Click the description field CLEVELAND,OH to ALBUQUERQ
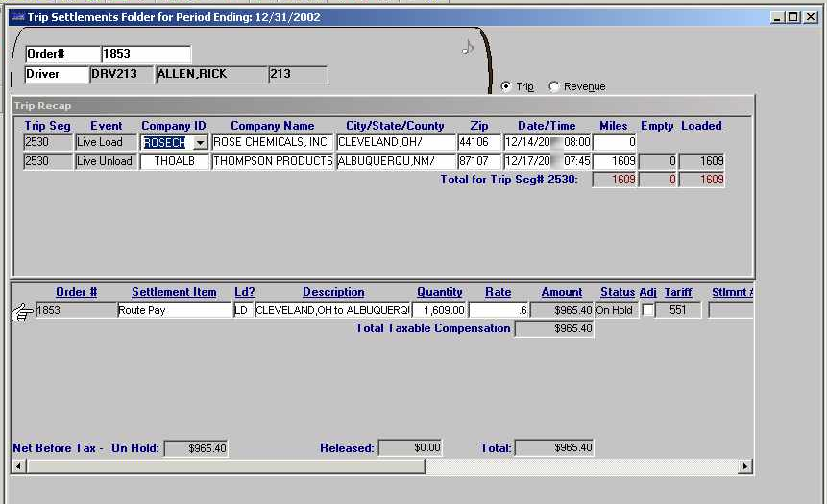Screen dimensions: 827x504 tap(332, 310)
